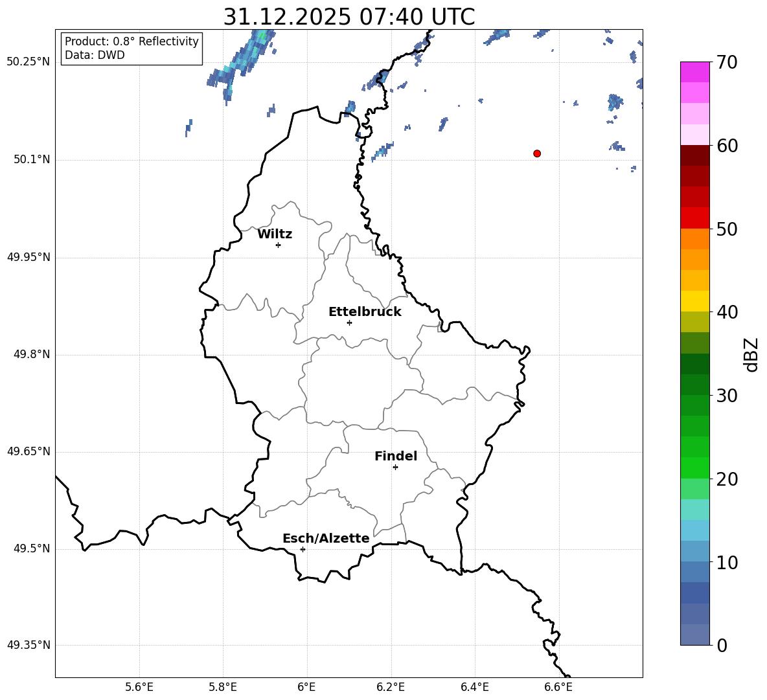The image size is (767, 700).
Task: Click the Findel cross marker
Action: 395,468
